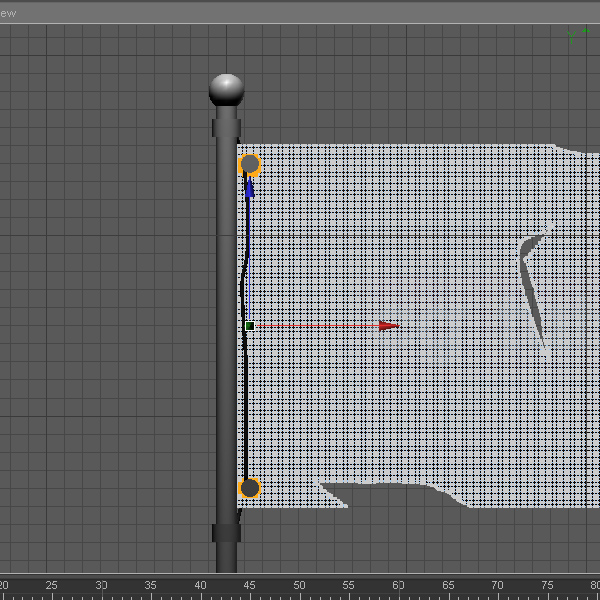The height and width of the screenshot is (600, 600).
Task: Click frame 40 on the timeline
Action: click(201, 585)
